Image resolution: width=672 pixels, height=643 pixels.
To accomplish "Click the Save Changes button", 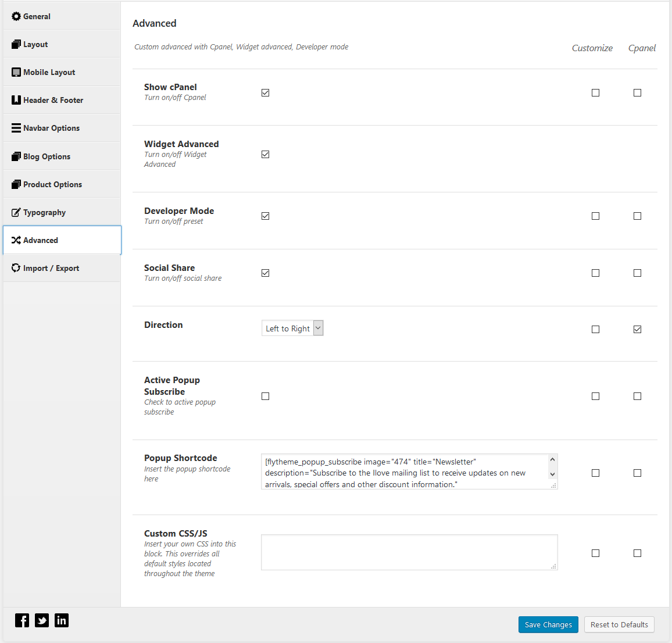I will [548, 624].
